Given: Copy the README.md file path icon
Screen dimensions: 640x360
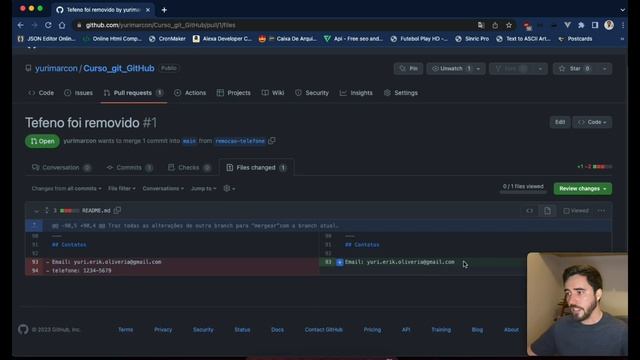Looking at the screenshot, I should point(117,210).
